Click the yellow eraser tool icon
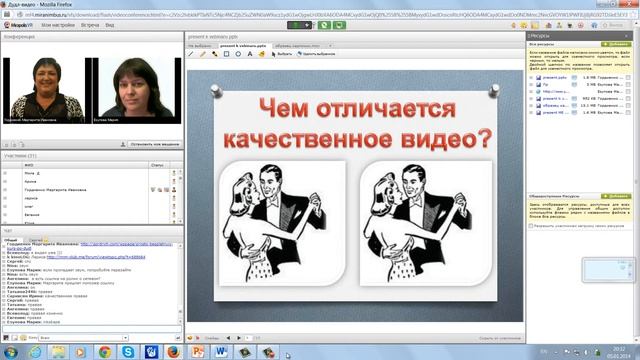The image size is (640, 360). (x=262, y=54)
